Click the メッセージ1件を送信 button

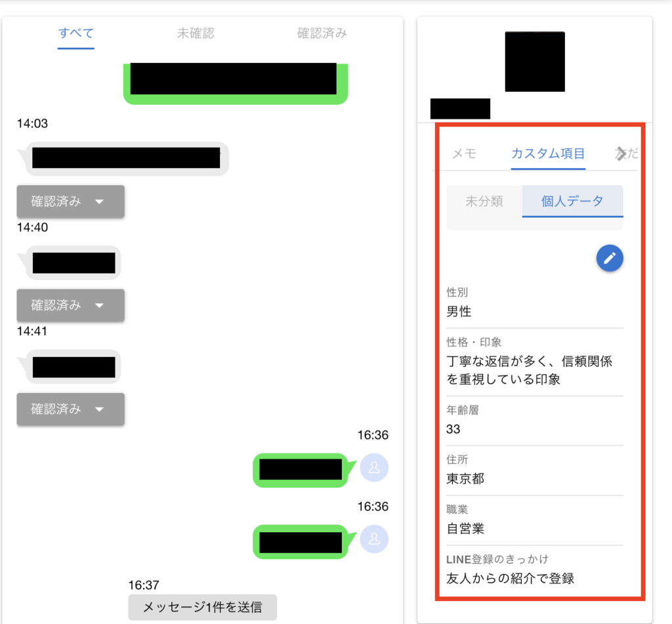tap(202, 607)
